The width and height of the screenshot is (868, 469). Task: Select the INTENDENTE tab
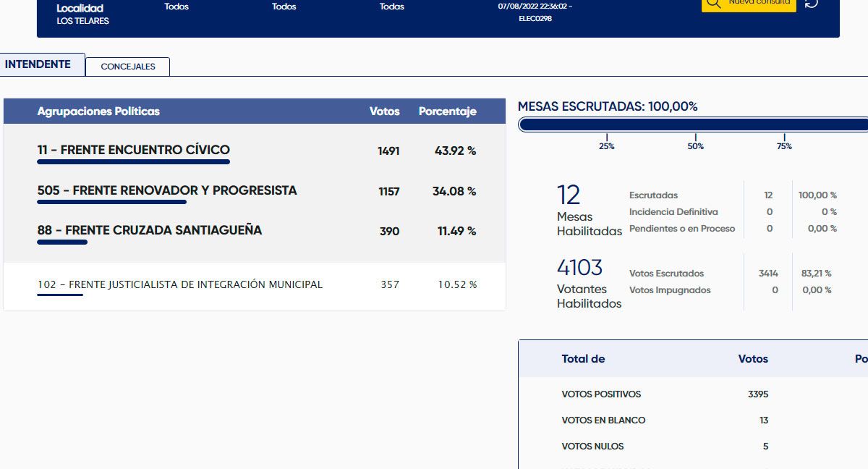point(38,64)
